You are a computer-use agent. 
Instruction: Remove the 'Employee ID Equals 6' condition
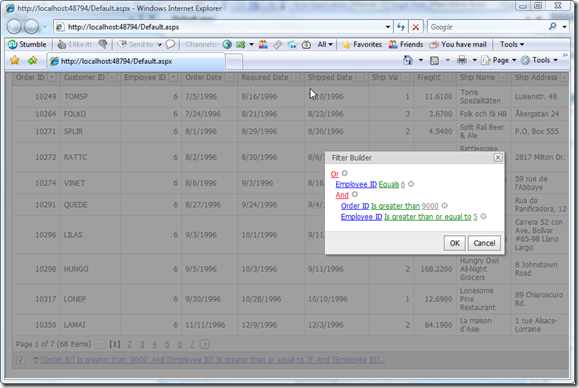[x=411, y=184]
